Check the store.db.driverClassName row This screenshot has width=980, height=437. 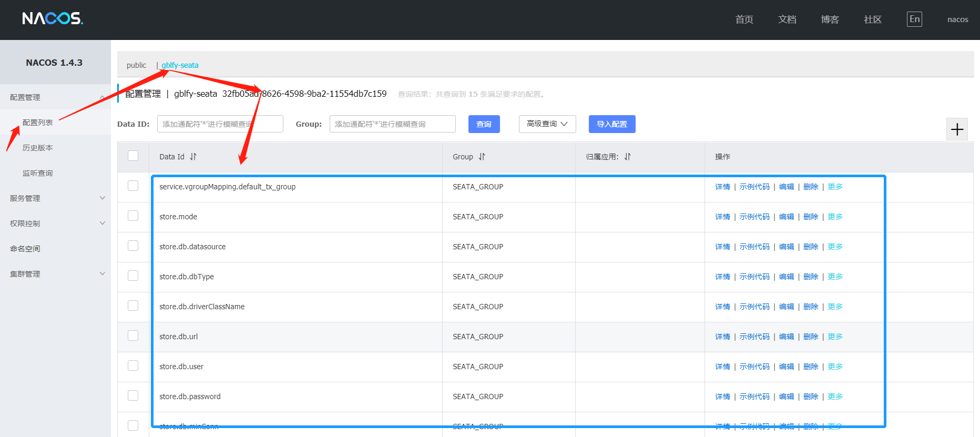(x=133, y=306)
